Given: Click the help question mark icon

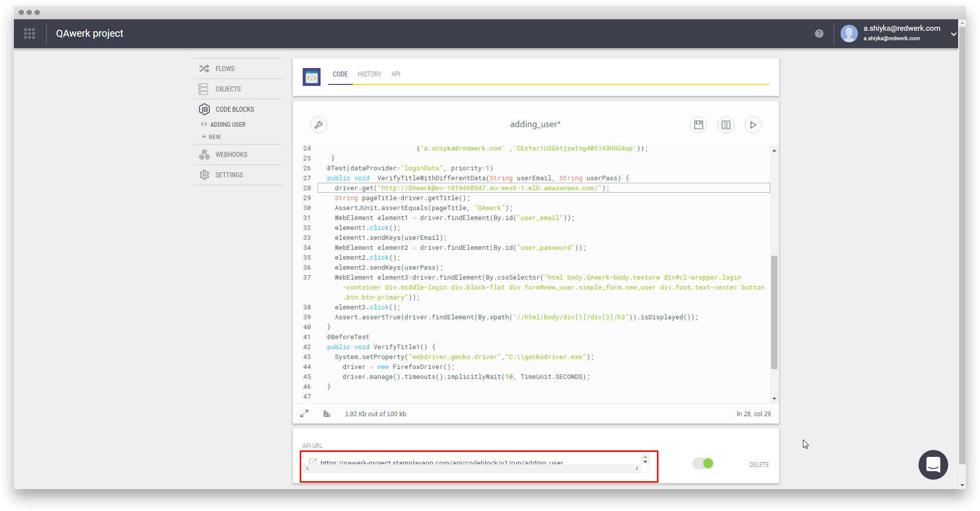Looking at the screenshot, I should 819,33.
